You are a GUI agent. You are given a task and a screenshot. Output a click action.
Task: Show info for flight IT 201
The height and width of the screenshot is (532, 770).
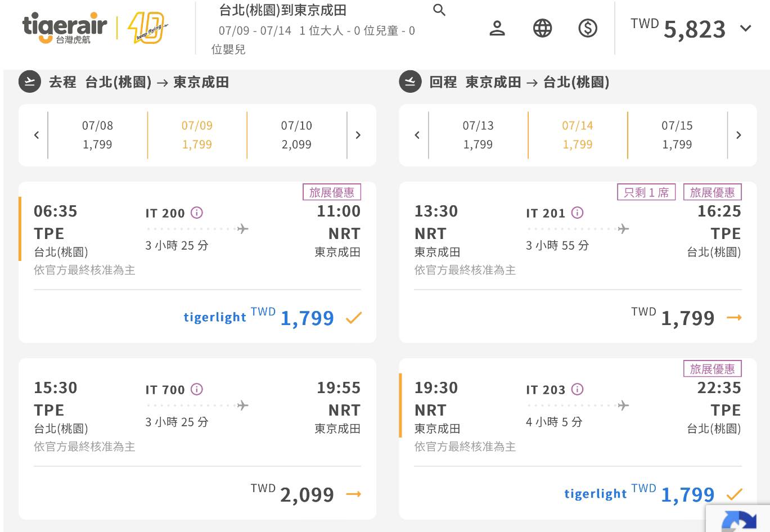tap(578, 213)
